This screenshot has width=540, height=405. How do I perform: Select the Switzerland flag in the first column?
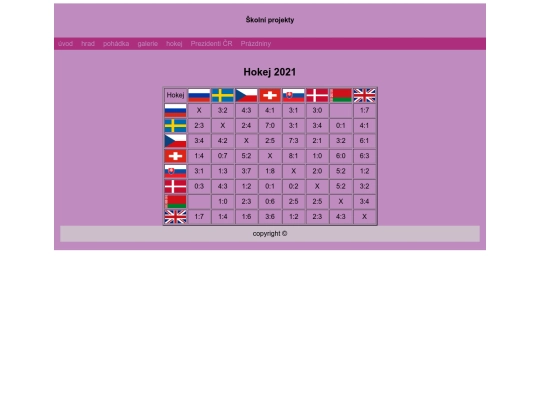(x=175, y=156)
